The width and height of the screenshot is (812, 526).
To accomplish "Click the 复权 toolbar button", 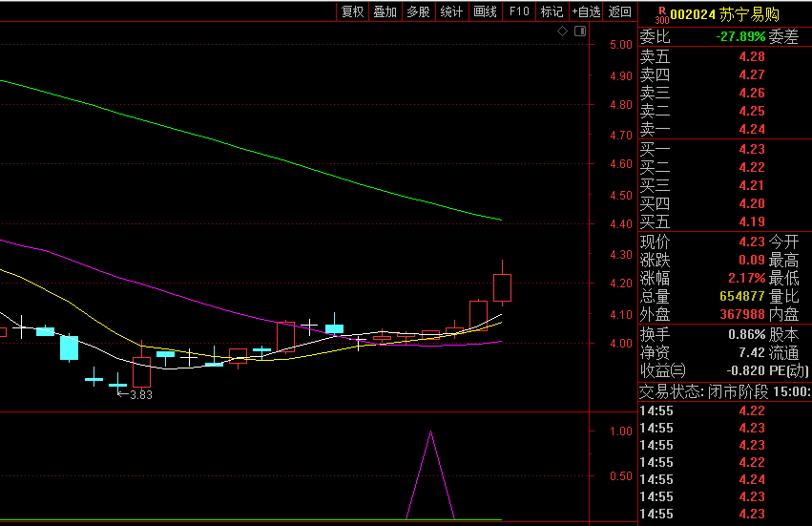I will coord(353,11).
